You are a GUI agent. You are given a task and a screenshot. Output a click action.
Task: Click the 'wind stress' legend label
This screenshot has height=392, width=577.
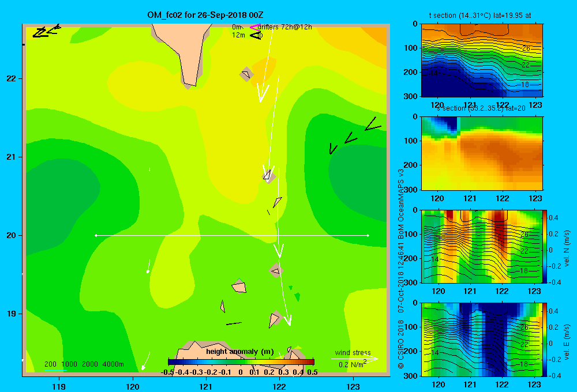tap(353, 352)
